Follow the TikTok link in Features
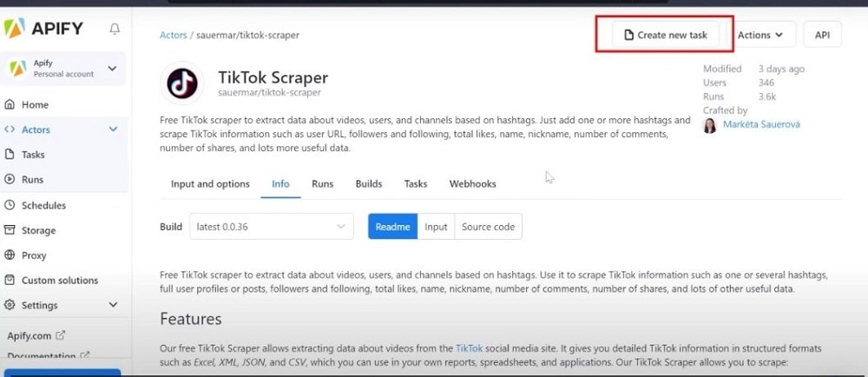The image size is (868, 377). (469, 348)
